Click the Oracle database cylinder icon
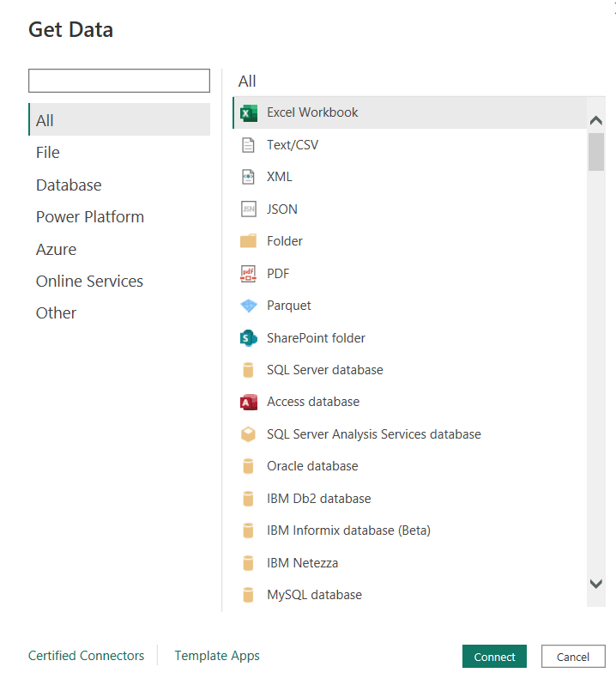The width and height of the screenshot is (616, 685). [248, 466]
